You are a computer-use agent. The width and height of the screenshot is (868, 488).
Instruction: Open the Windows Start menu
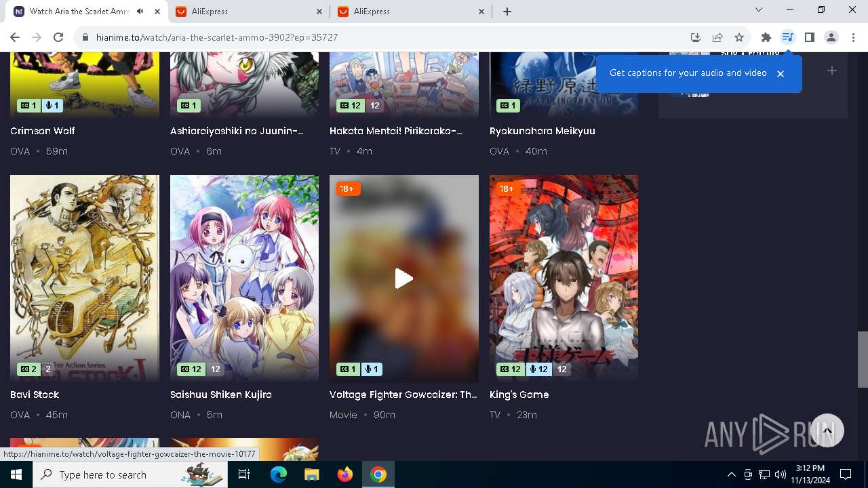16,474
